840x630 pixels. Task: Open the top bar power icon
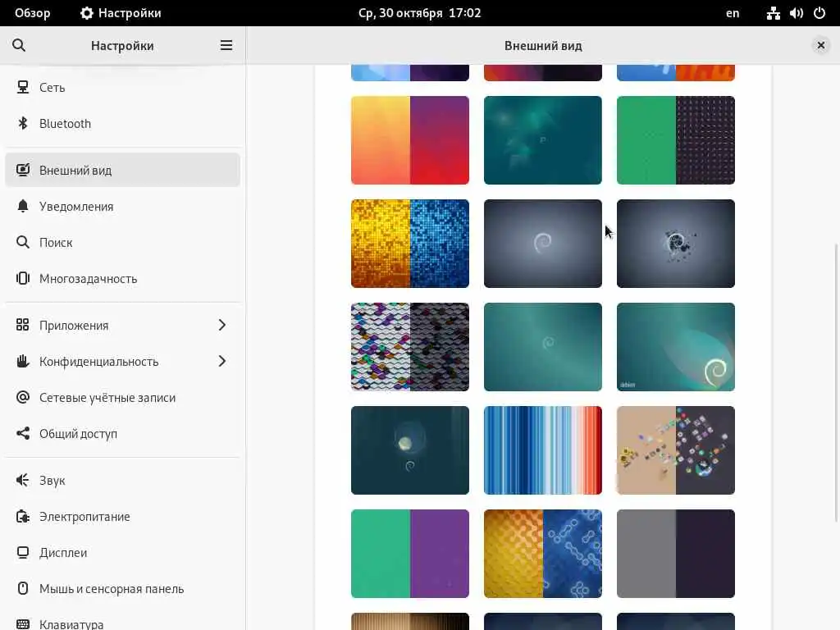coord(819,13)
